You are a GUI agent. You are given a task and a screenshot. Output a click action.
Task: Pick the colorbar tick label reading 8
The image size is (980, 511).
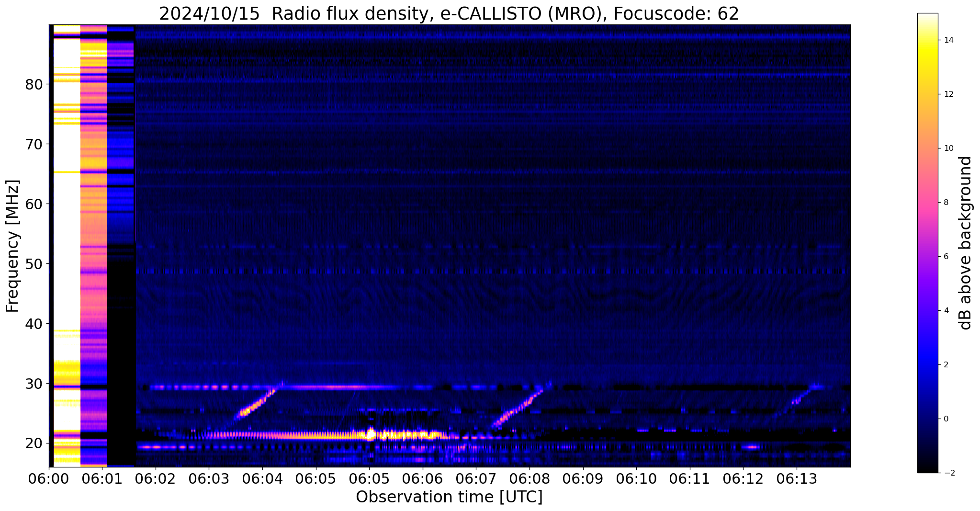pos(946,203)
